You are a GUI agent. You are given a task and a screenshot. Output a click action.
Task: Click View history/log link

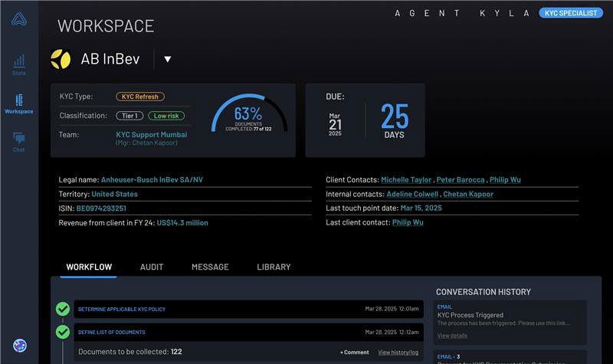click(x=398, y=353)
